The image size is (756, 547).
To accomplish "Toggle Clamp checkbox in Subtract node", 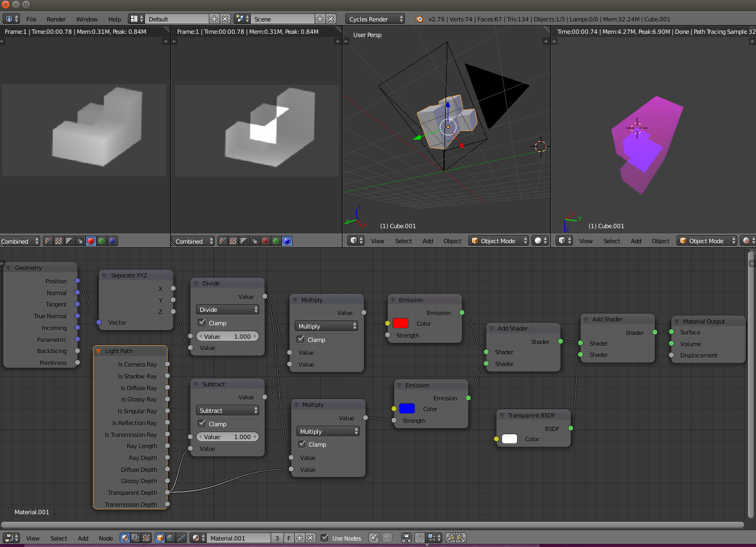I will click(202, 424).
